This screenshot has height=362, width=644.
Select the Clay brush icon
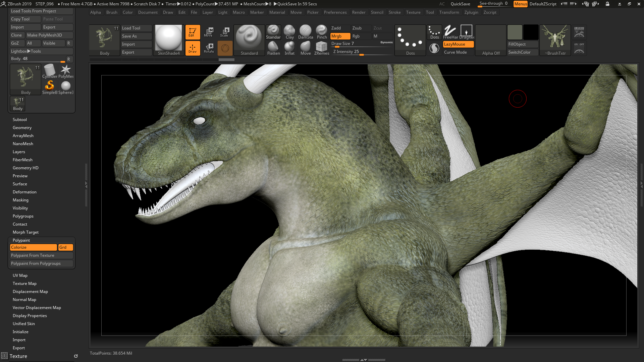click(x=289, y=32)
